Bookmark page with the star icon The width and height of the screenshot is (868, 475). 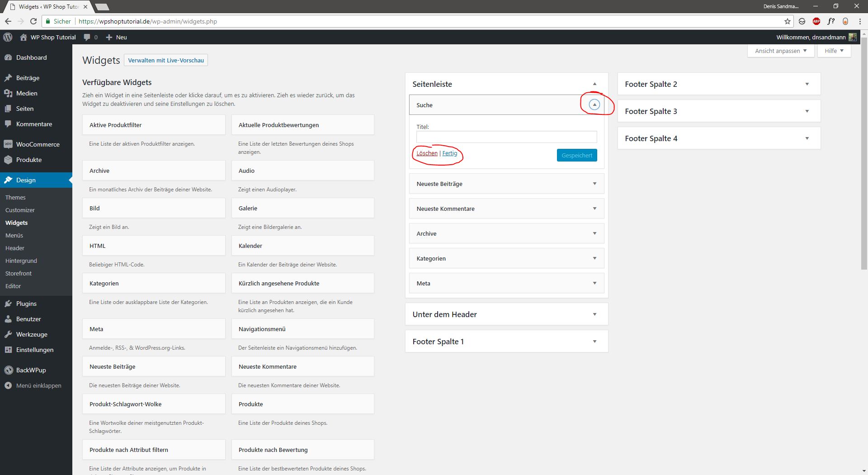pos(787,21)
